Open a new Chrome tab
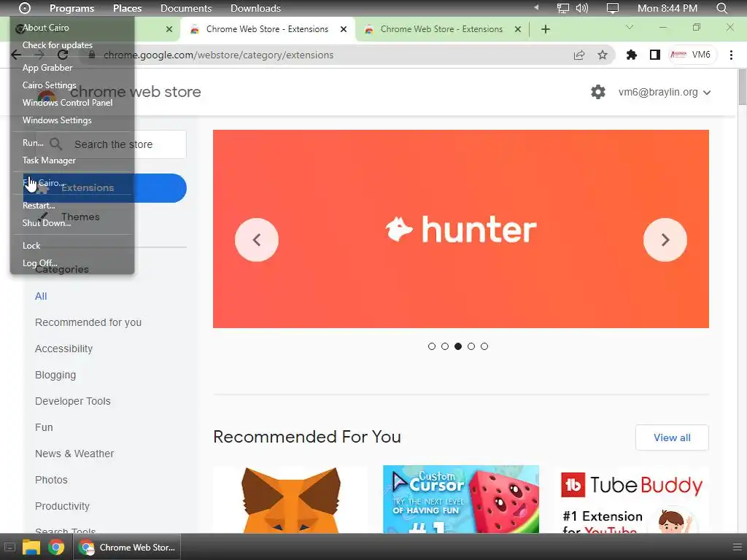This screenshot has width=747, height=560. coord(546,29)
